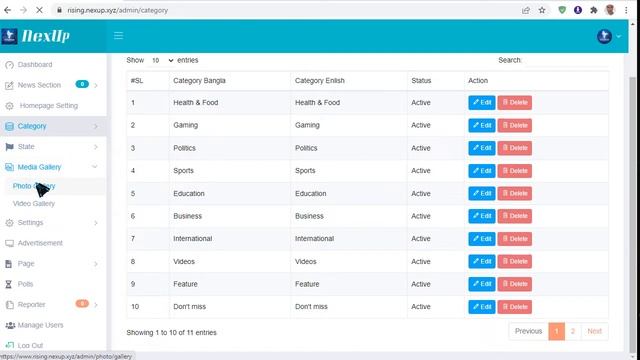Delete the Videos category
This screenshot has width=640, height=360.
515,261
